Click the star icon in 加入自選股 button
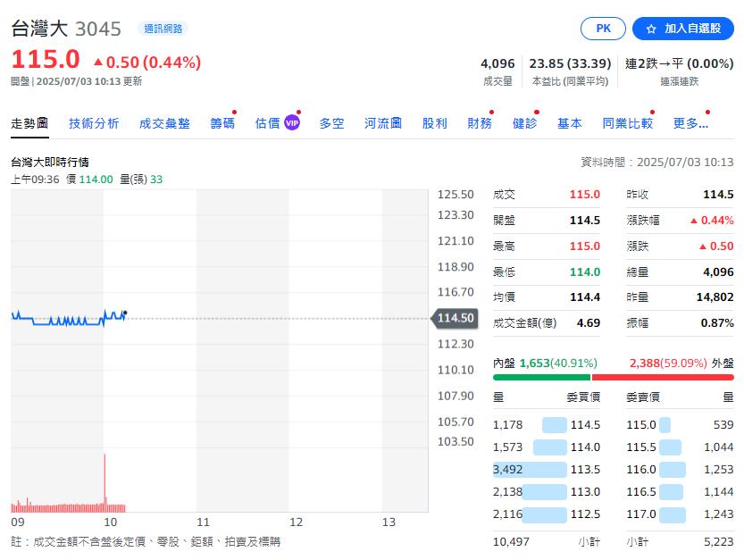Screen dimensions: 744x560 651,29
